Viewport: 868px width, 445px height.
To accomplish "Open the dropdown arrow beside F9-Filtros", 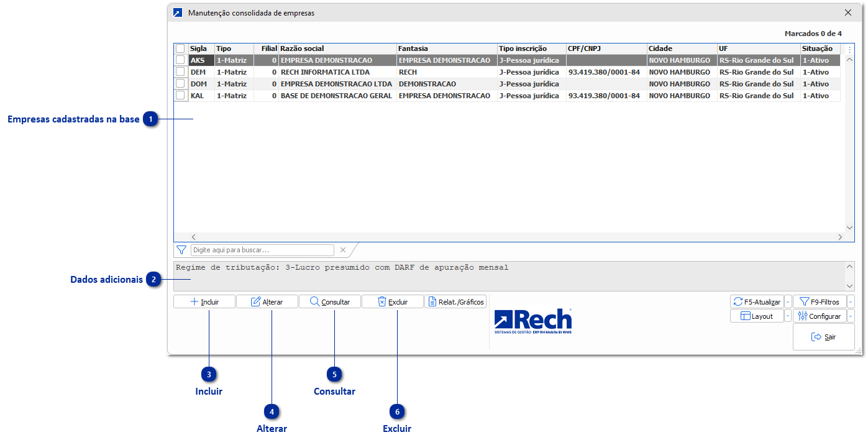I will pyautogui.click(x=851, y=302).
